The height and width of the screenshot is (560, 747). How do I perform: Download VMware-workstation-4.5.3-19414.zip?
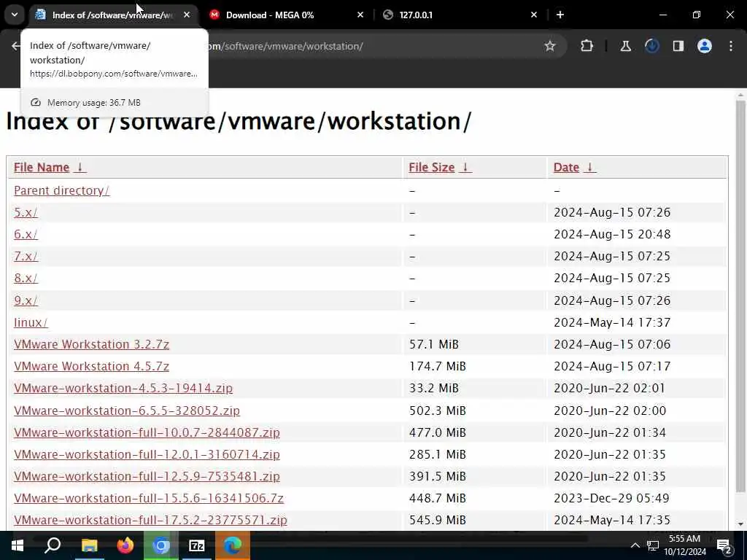123,388
